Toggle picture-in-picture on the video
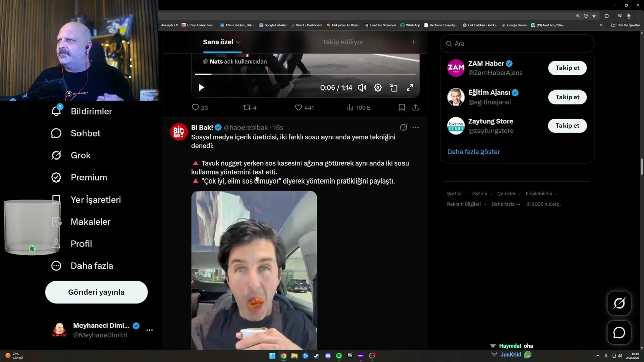644x362 pixels. click(394, 88)
